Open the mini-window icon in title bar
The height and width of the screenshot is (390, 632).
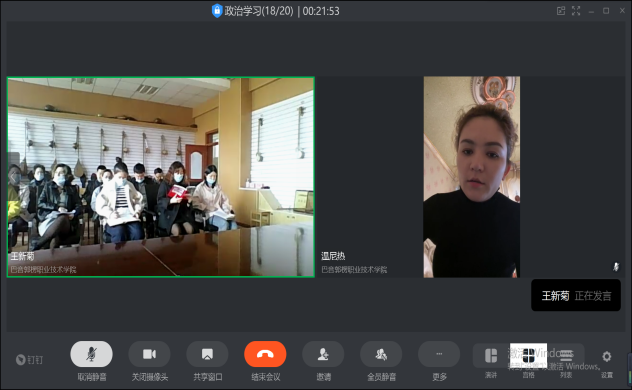coord(561,11)
